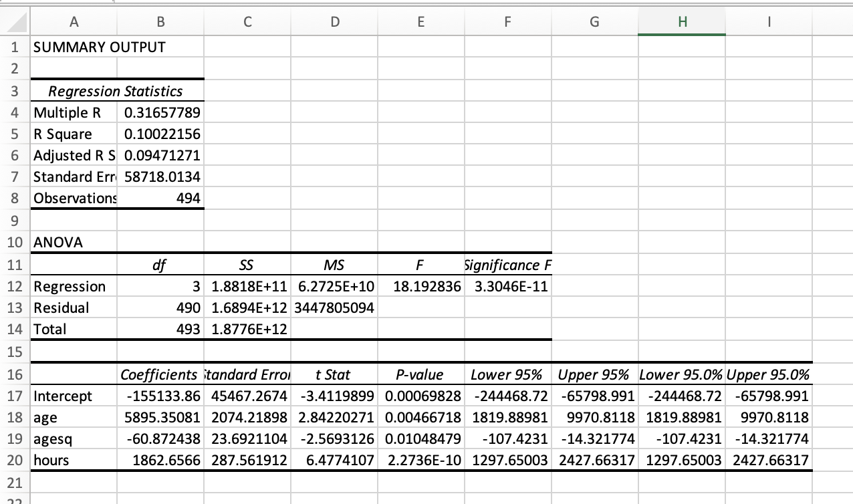Image resolution: width=853 pixels, height=504 pixels.
Task: Select the hours row label
Action: pyautogui.click(x=74, y=460)
